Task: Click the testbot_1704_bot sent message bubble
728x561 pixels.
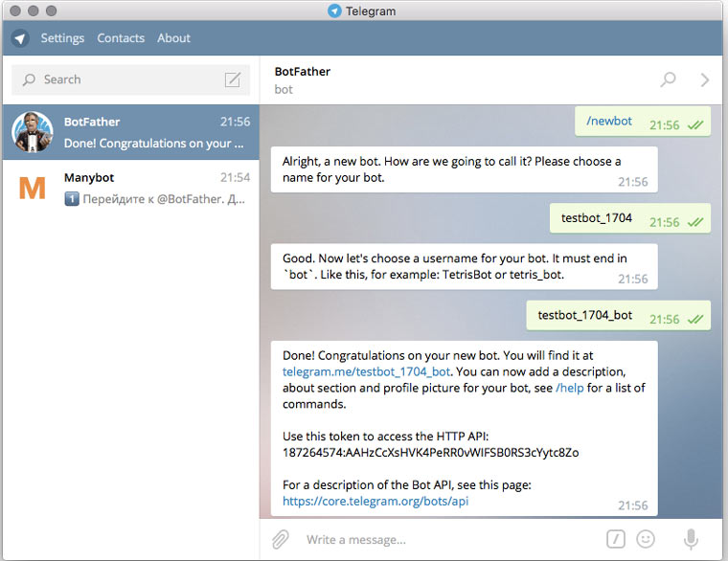Action: pos(619,316)
